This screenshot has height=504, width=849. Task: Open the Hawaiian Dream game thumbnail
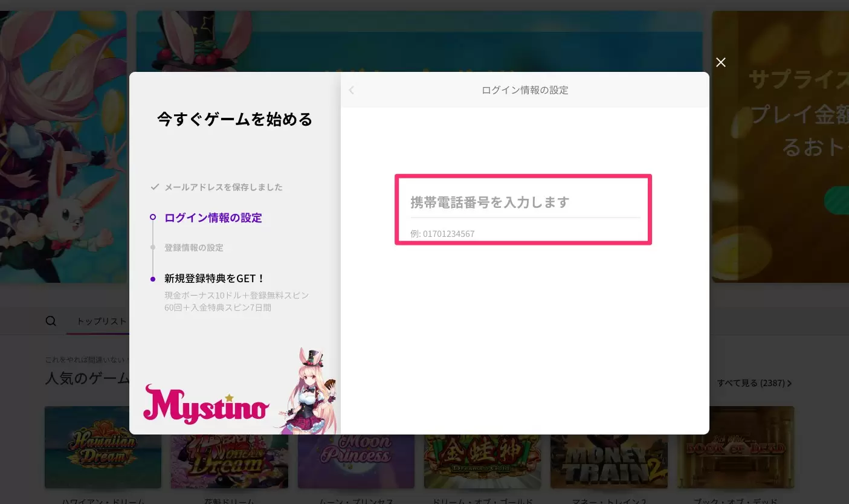click(x=103, y=447)
